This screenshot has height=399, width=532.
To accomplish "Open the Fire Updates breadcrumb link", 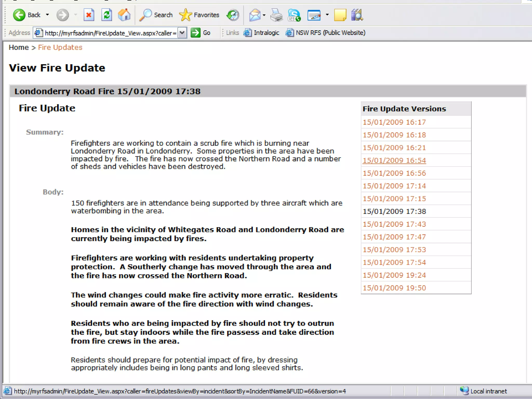I will (x=60, y=47).
